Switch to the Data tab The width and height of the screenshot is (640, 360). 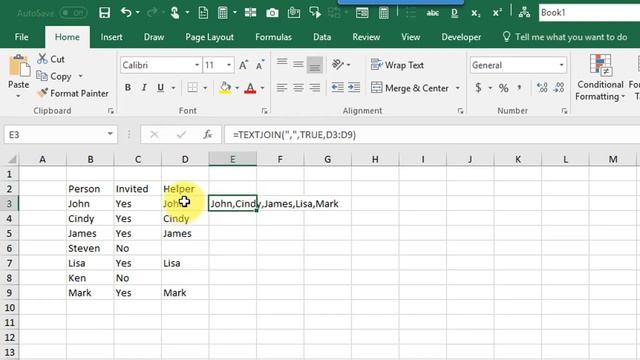[322, 37]
